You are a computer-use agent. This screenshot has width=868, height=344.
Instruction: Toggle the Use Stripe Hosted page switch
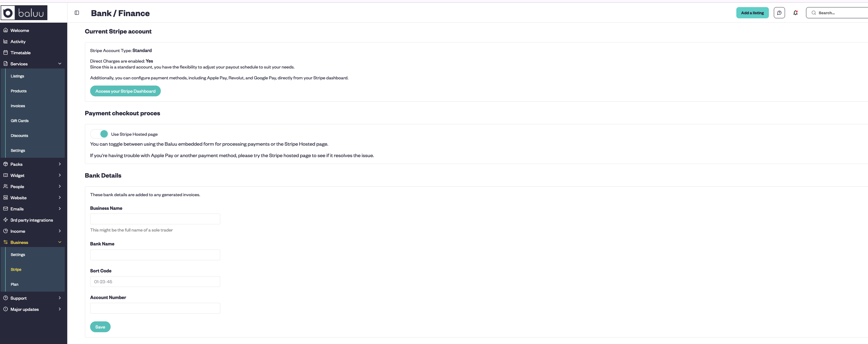coord(99,134)
